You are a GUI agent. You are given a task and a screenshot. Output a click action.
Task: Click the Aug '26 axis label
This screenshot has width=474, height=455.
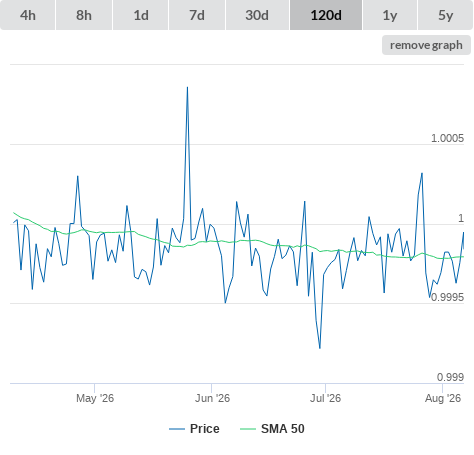tap(443, 398)
